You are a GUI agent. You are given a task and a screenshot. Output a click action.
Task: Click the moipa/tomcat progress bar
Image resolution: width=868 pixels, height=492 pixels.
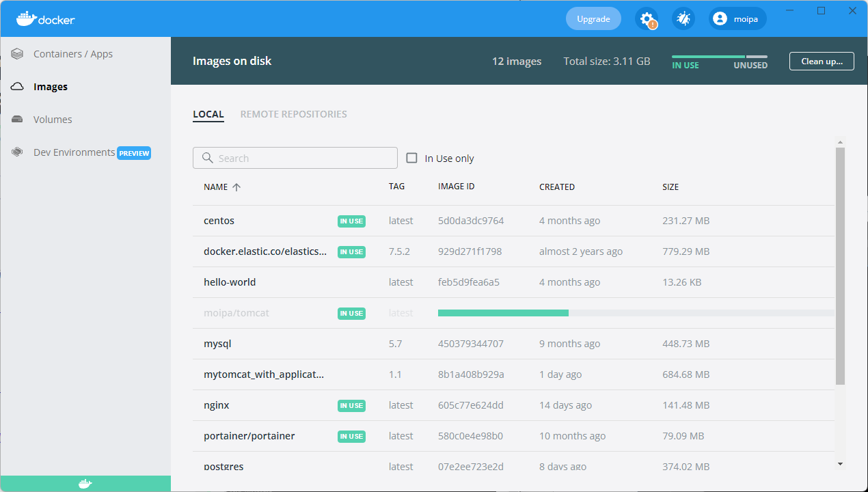coord(636,313)
